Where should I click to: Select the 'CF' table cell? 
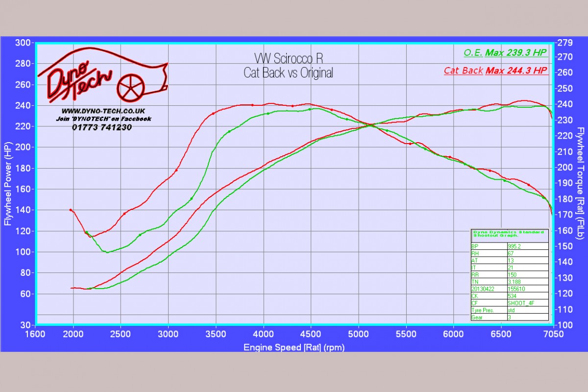[x=489, y=303]
